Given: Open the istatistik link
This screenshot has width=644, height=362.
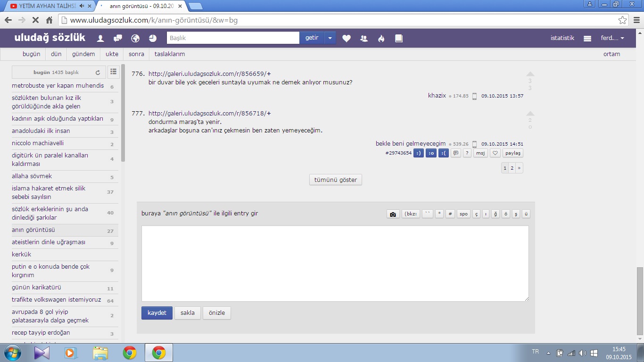Looking at the screenshot, I should 562,38.
